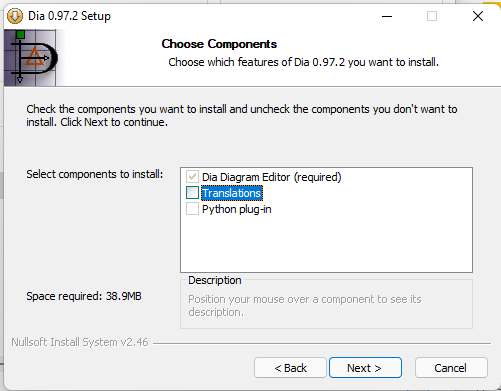Minimize the Dia 0.97.2 Setup window

pyautogui.click(x=387, y=16)
